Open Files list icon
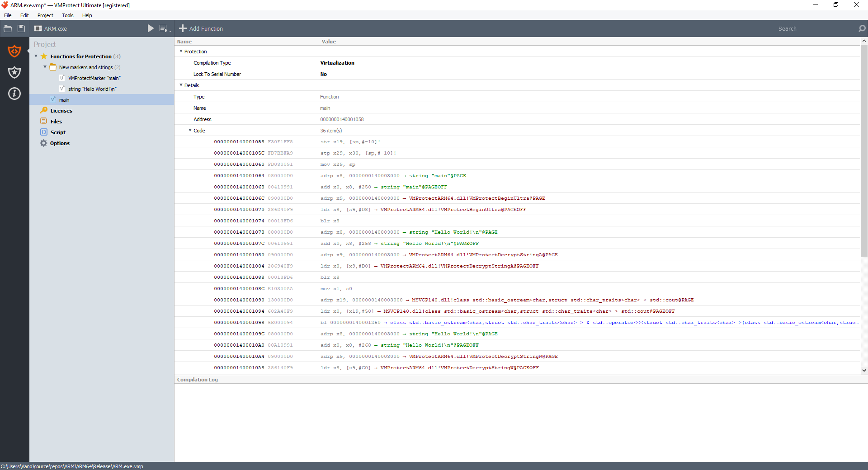Viewport: 868px width, 470px height. click(44, 122)
